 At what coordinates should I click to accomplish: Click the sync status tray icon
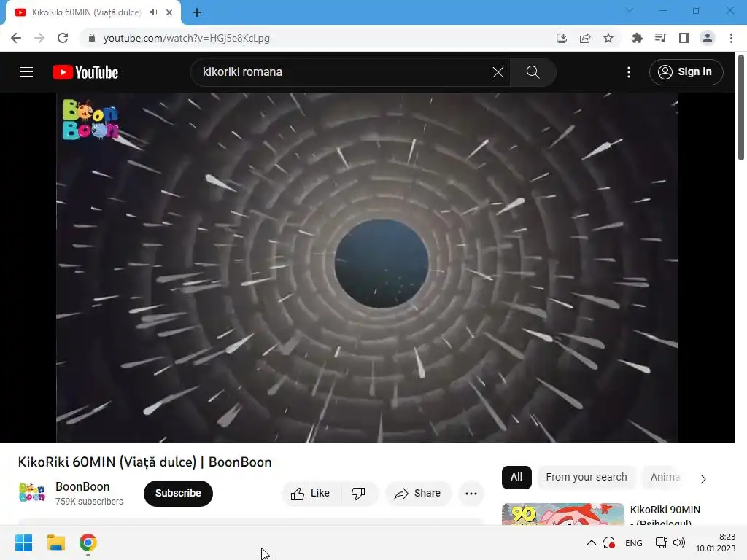point(609,542)
